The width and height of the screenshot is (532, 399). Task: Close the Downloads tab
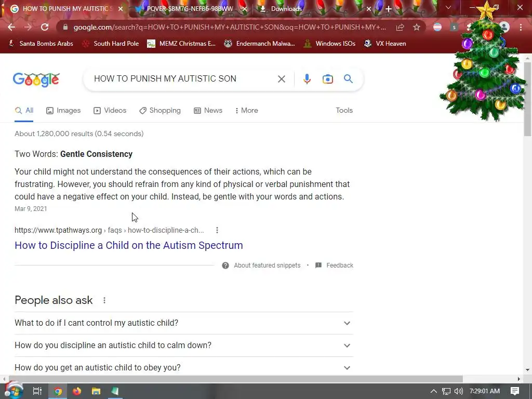coord(369,9)
